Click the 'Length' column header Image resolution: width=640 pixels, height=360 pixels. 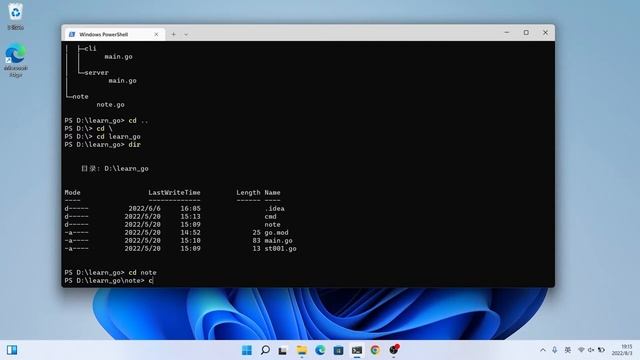tap(248, 192)
